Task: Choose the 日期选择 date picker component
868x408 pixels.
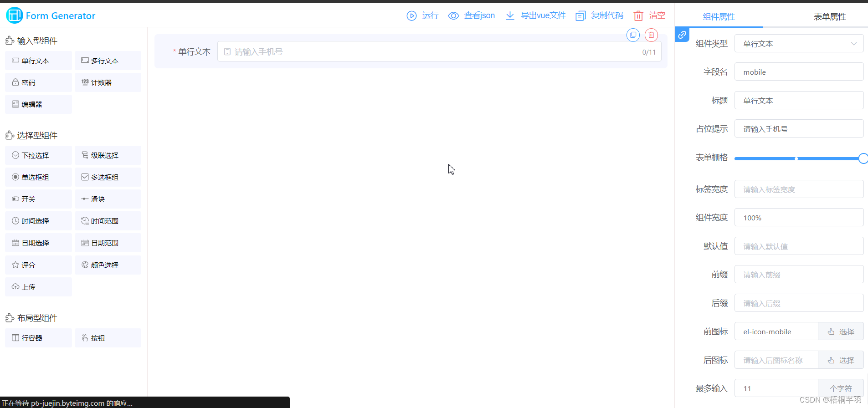Action: click(38, 243)
